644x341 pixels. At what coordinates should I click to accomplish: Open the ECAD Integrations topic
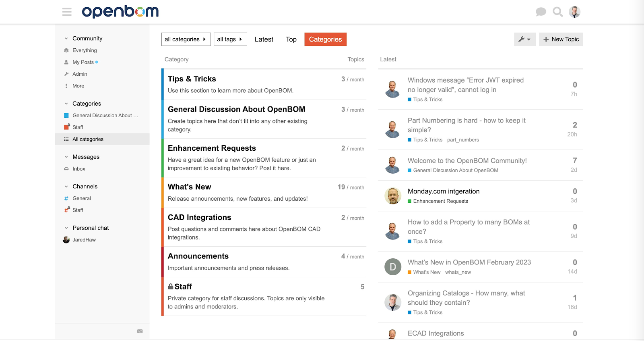[436, 333]
